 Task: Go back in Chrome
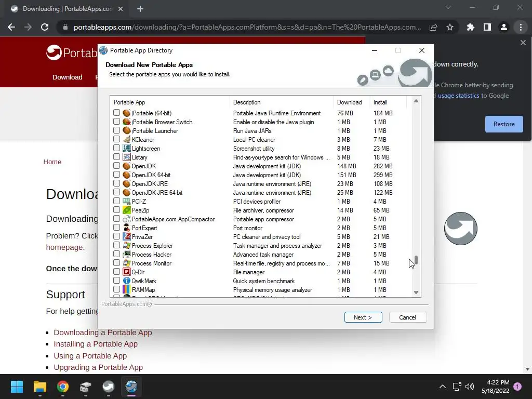tap(11, 27)
